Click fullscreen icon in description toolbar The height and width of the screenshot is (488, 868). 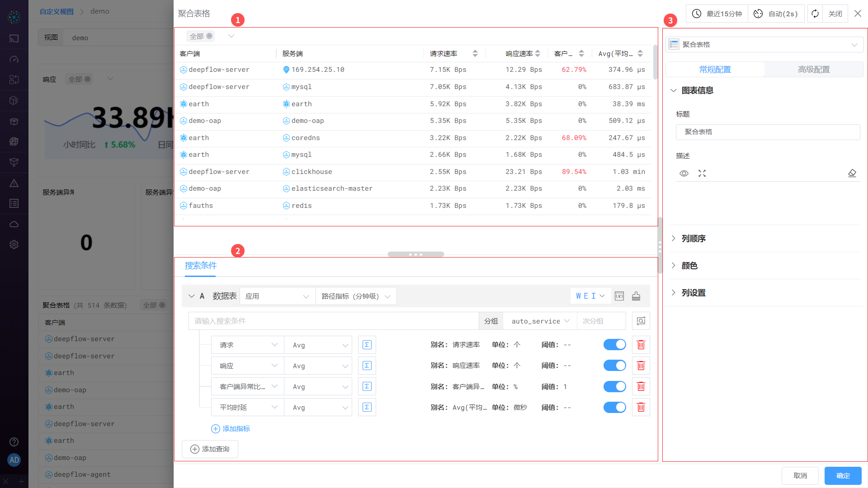tap(702, 174)
